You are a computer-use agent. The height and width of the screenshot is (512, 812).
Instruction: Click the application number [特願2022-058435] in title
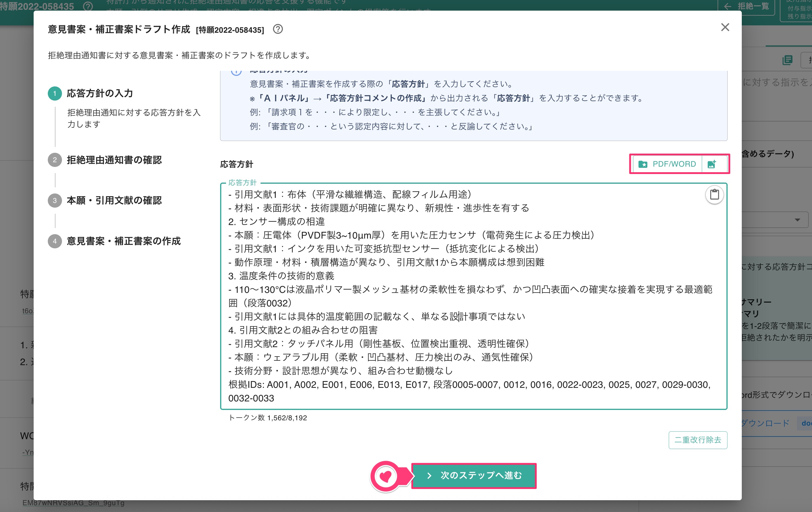[x=230, y=30]
